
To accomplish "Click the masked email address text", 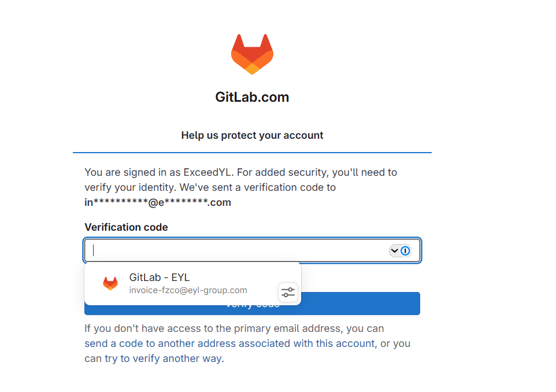I will [158, 202].
